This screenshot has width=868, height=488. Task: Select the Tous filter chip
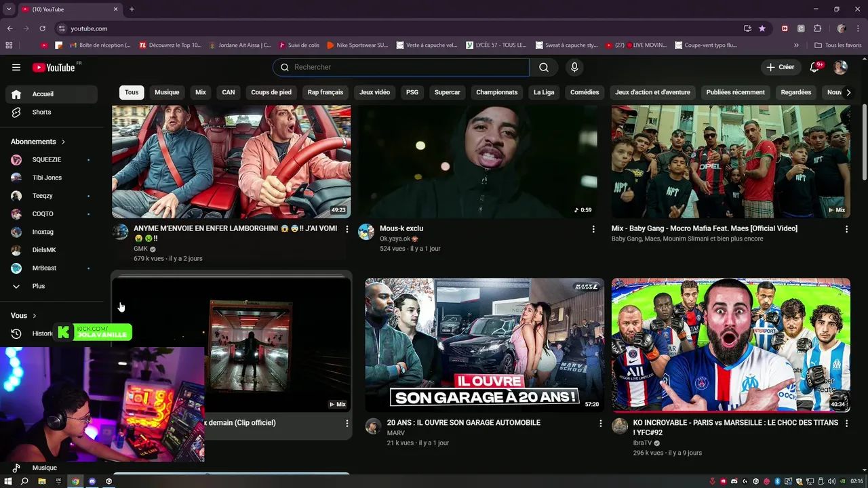point(132,92)
